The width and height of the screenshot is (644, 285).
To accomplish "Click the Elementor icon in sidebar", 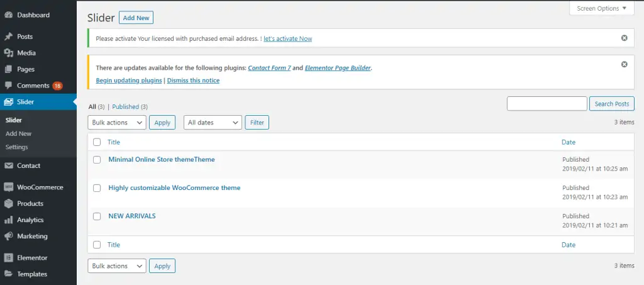I will [x=8, y=258].
